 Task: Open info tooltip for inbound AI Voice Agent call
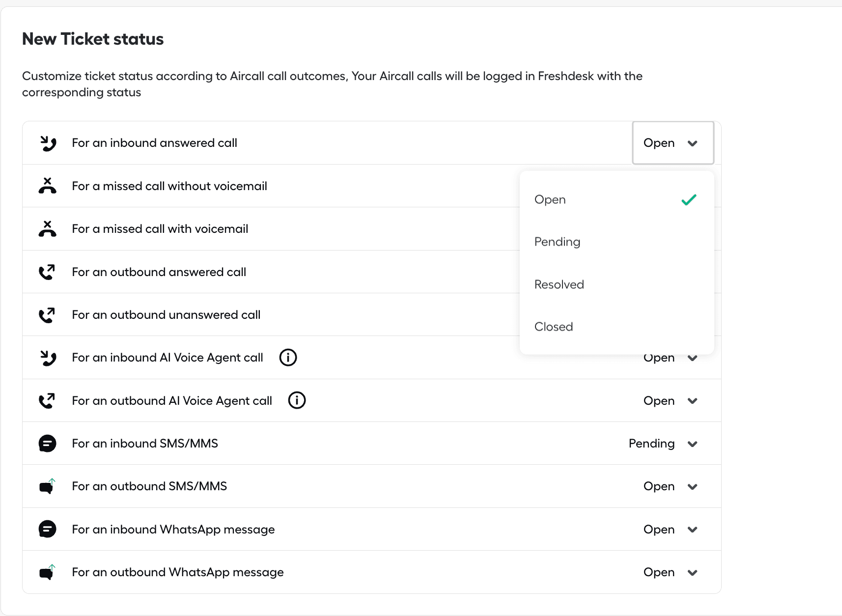288,358
